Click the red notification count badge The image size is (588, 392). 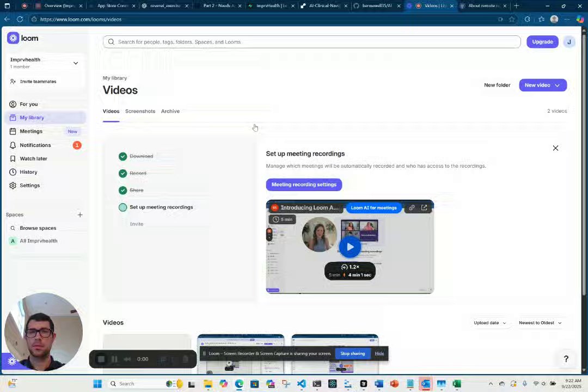(77, 145)
